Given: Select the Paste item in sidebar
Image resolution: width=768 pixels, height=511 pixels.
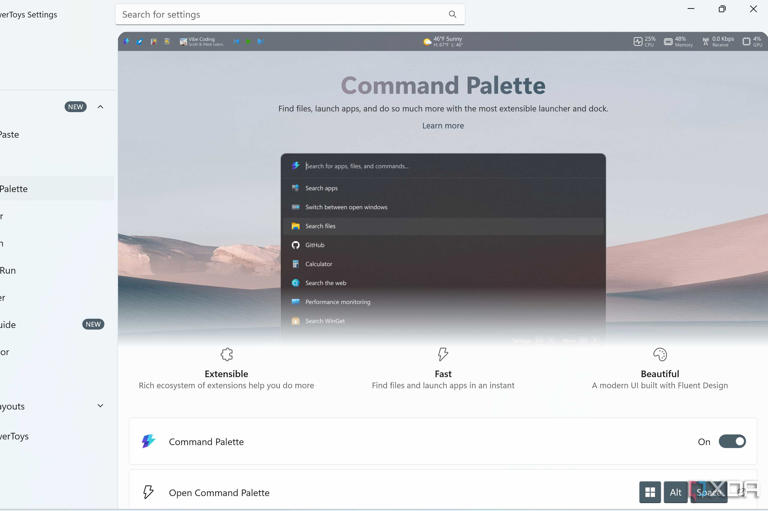Looking at the screenshot, I should (9, 134).
